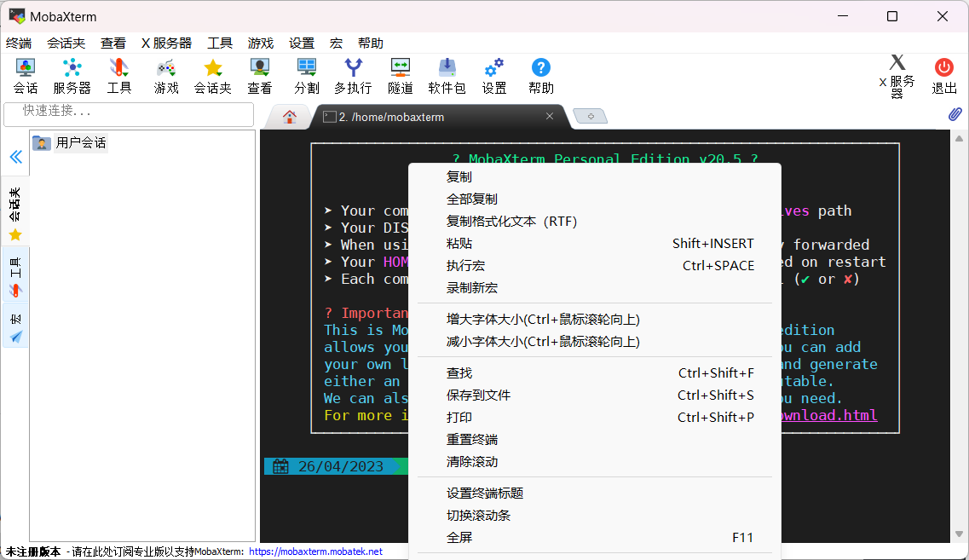The width and height of the screenshot is (969, 560).
Task: Select 保存到文件 in the context menu
Action: tap(595, 395)
